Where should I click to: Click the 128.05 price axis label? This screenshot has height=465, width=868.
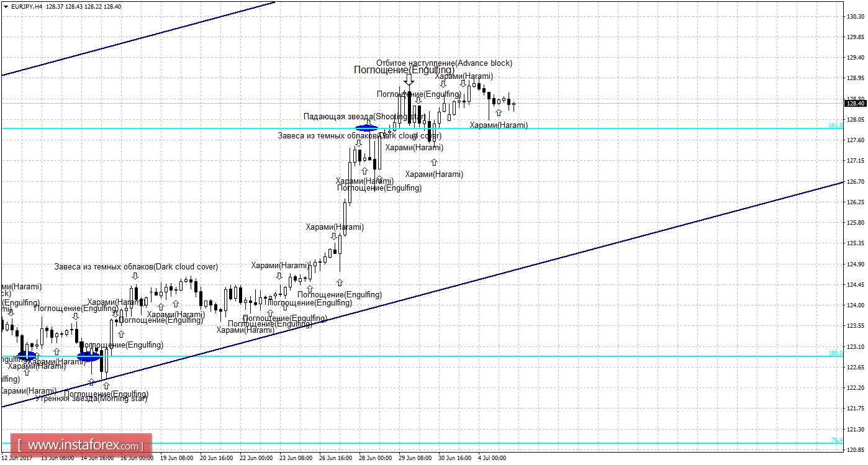click(x=856, y=120)
